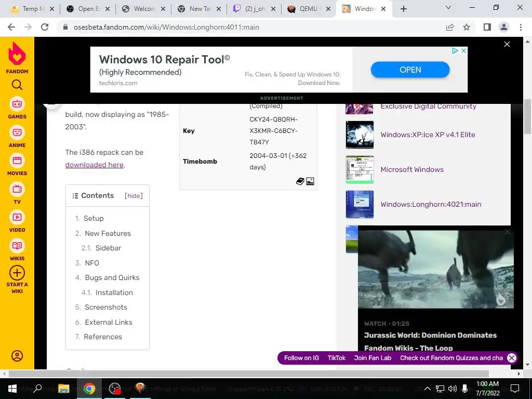The image size is (532, 399).
Task: Open the user profile icon in sidebar
Action: click(x=17, y=355)
